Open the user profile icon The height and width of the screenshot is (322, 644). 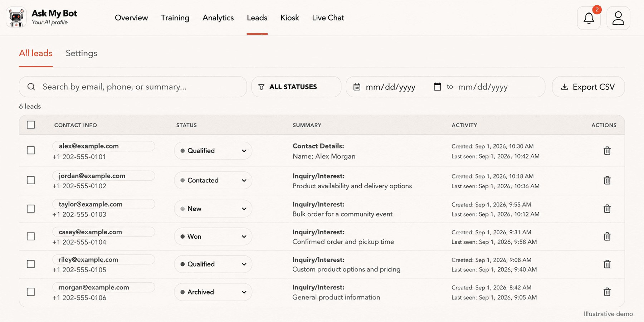point(618,18)
